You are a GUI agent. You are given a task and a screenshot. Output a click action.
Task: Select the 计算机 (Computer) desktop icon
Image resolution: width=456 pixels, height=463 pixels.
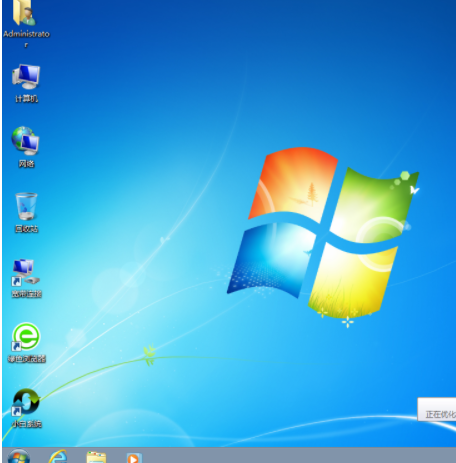coord(26,77)
